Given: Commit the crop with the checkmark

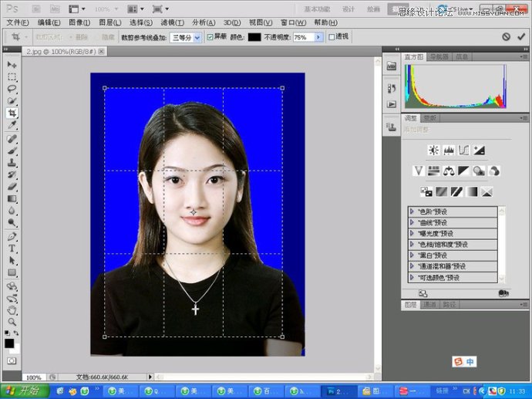Looking at the screenshot, I should tap(522, 36).
